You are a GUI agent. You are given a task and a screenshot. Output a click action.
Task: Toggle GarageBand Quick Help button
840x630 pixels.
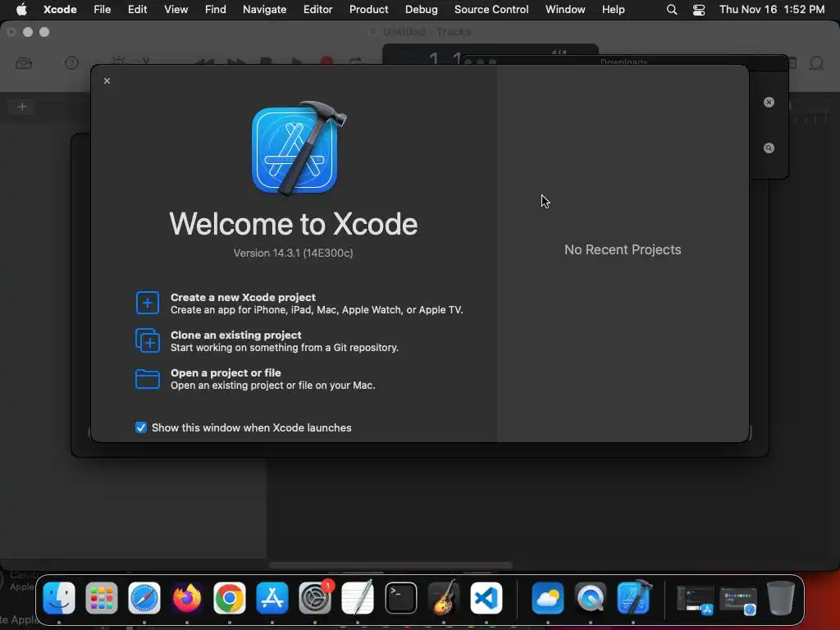pos(71,63)
